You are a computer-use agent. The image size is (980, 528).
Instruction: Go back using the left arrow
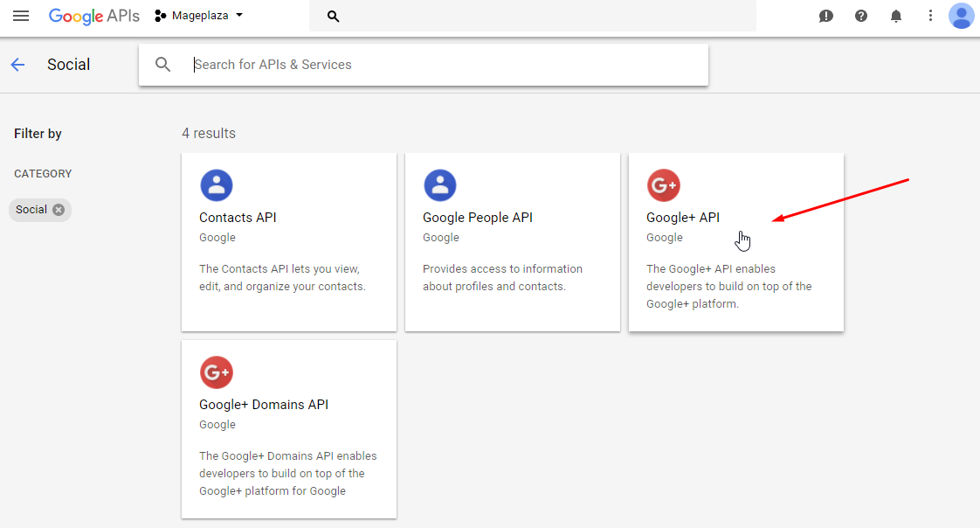[x=17, y=65]
